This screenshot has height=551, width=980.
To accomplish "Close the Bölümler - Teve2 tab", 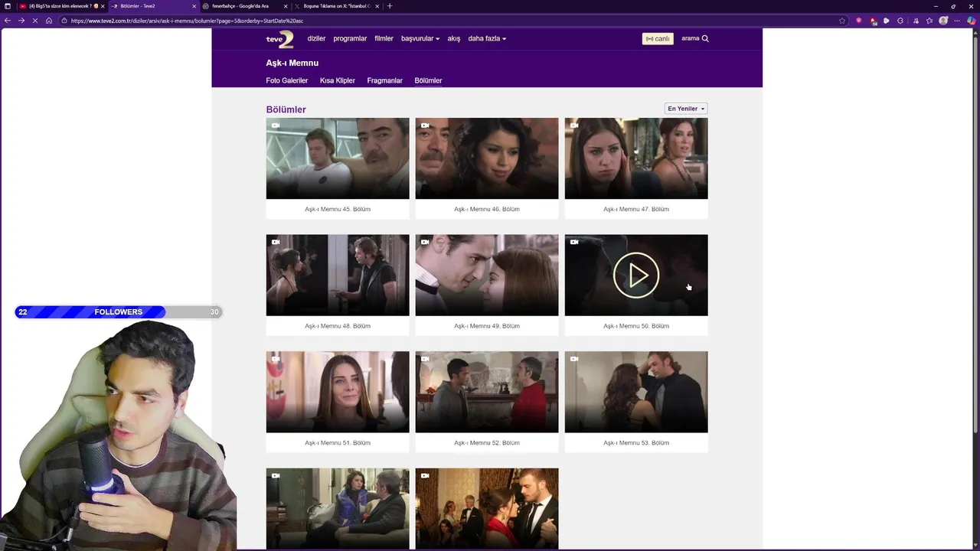I will tap(194, 6).
